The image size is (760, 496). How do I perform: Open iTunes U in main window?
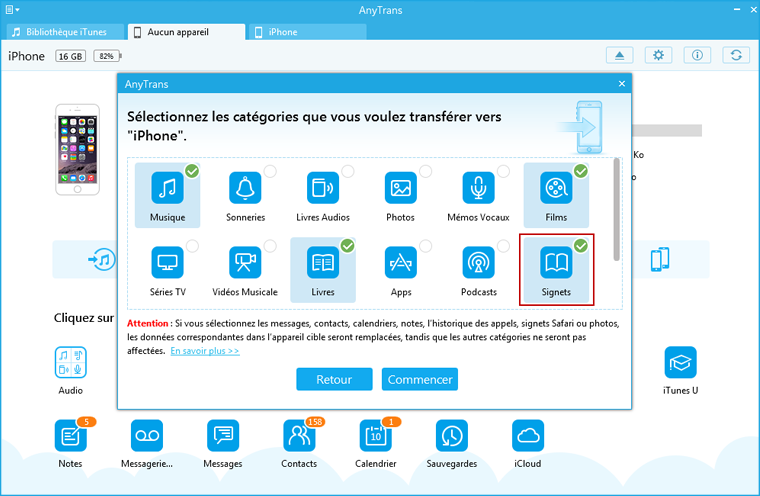(681, 362)
